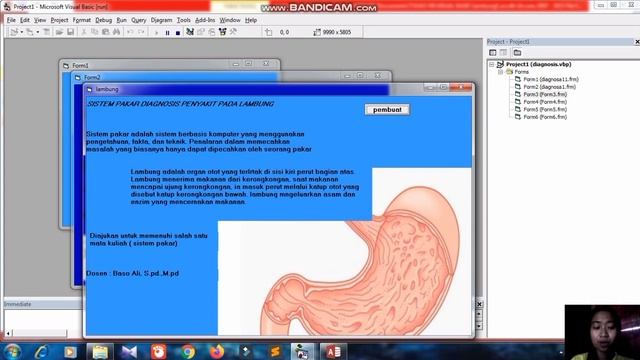Open the Format menu
640x360 pixels.
82,20
